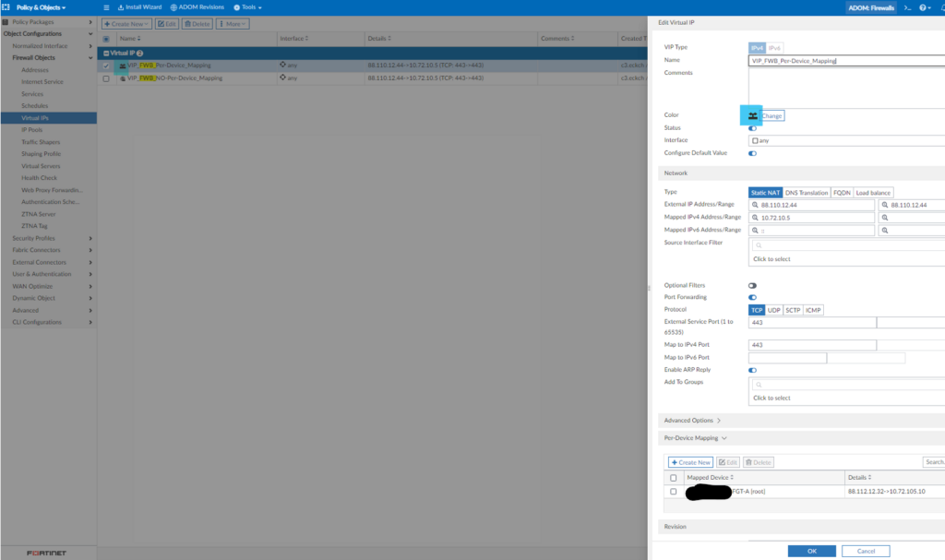Open the Tools dropdown menu

click(x=247, y=7)
